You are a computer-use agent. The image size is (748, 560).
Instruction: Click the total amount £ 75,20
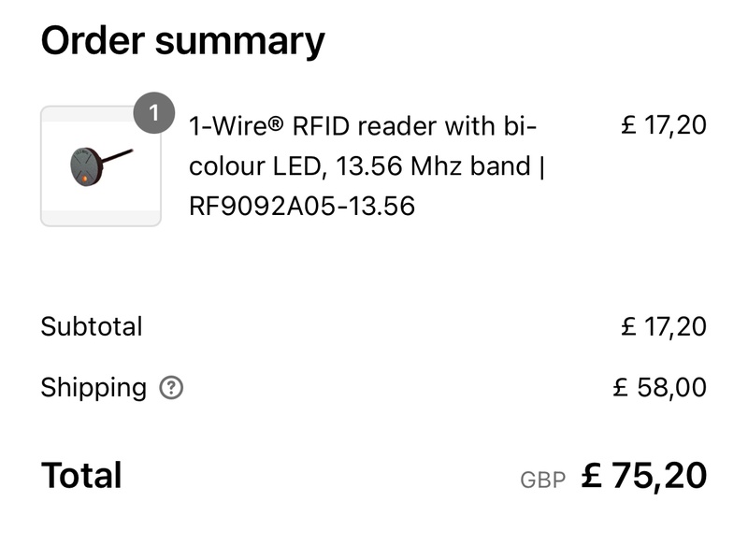tap(644, 476)
